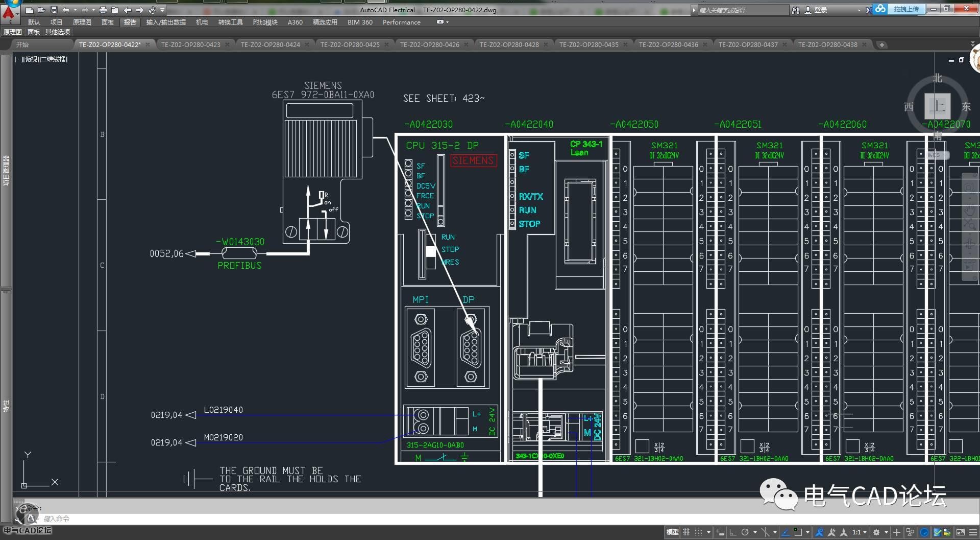Toggle object snap tracking in status bar
This screenshot has width=980, height=540.
pos(785,532)
